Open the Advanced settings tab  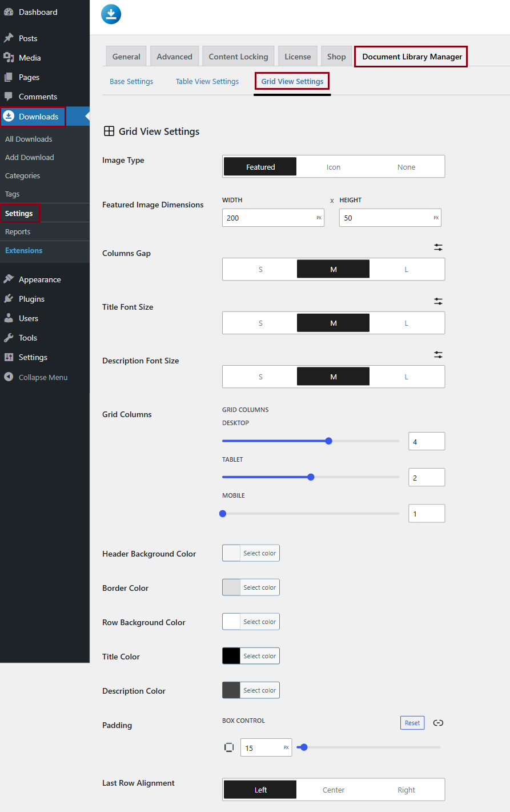coord(175,57)
